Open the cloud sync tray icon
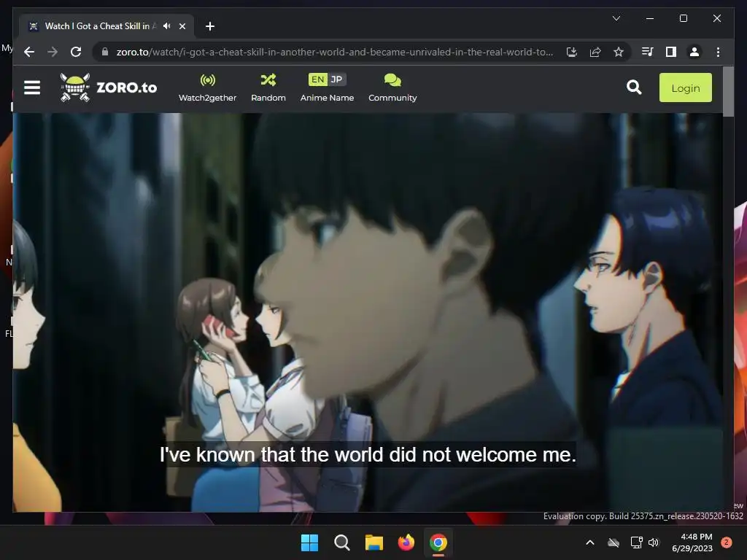Screen dimensions: 747x560 pos(614,542)
